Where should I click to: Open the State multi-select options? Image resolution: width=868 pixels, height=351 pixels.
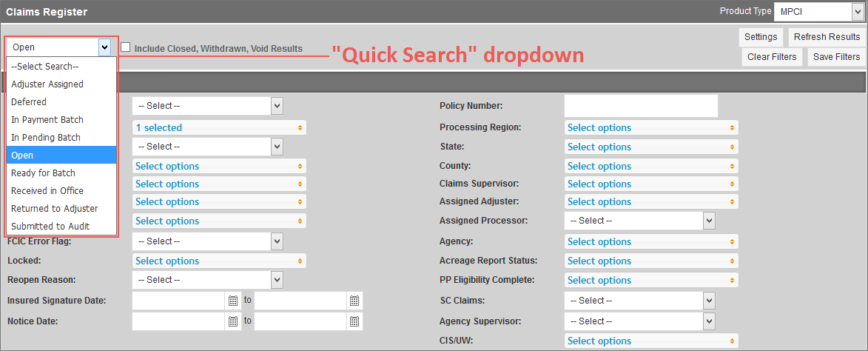click(x=650, y=147)
